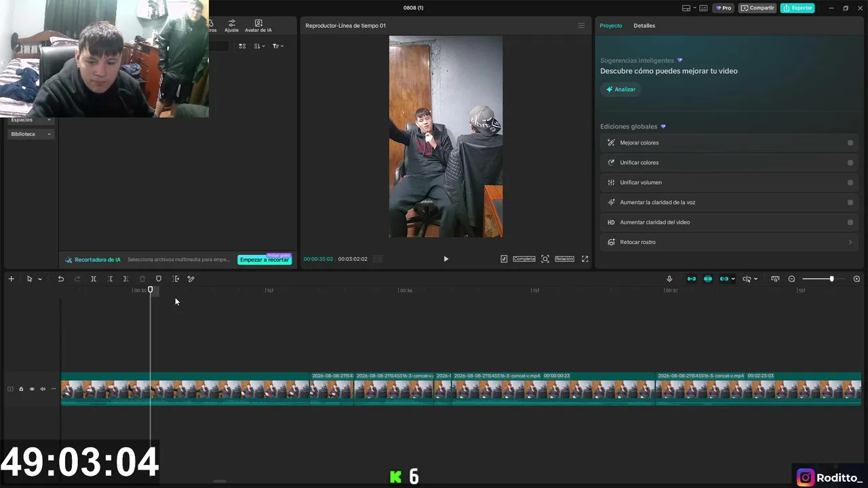This screenshot has height=488, width=868.
Task: Open the selection tool dropdown arrow
Action: click(x=40, y=279)
